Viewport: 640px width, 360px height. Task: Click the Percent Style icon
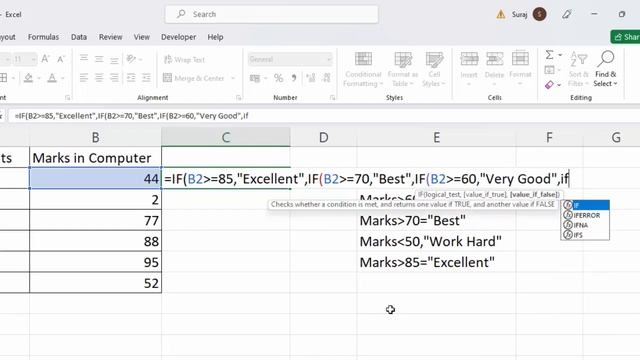point(278,78)
